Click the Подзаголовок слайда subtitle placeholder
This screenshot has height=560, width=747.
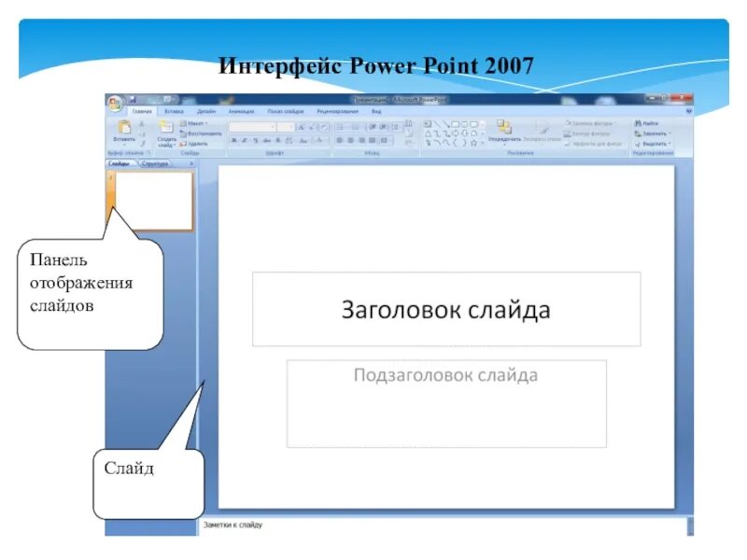[x=446, y=404]
